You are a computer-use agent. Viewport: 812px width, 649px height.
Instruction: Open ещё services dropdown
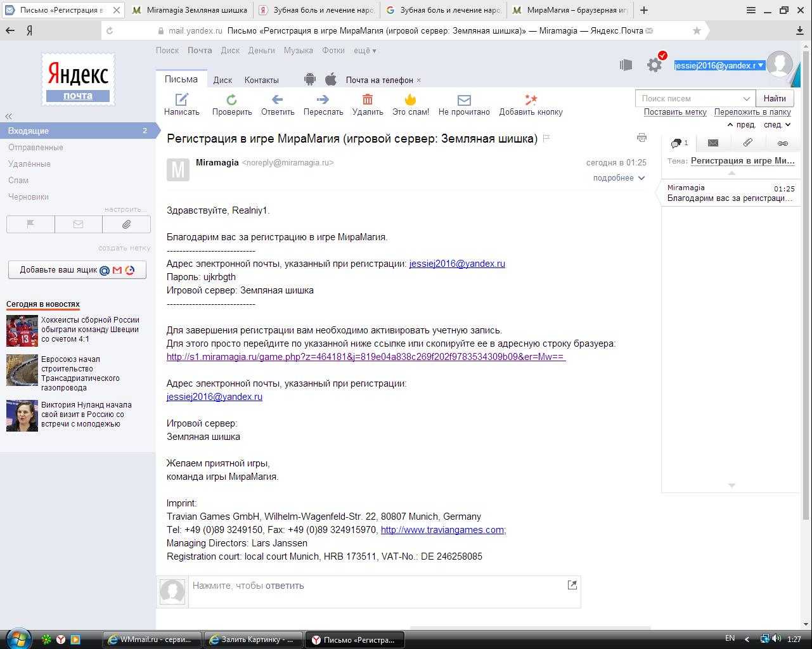pos(364,50)
